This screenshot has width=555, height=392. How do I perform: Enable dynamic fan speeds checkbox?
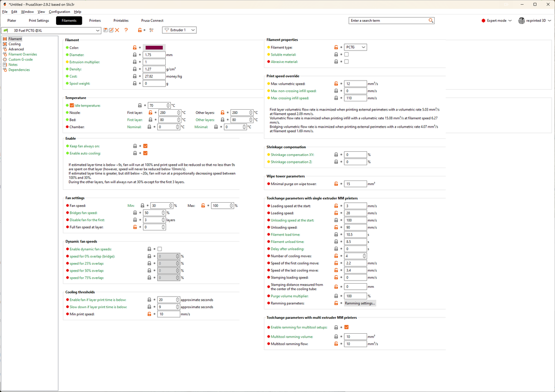(160, 249)
